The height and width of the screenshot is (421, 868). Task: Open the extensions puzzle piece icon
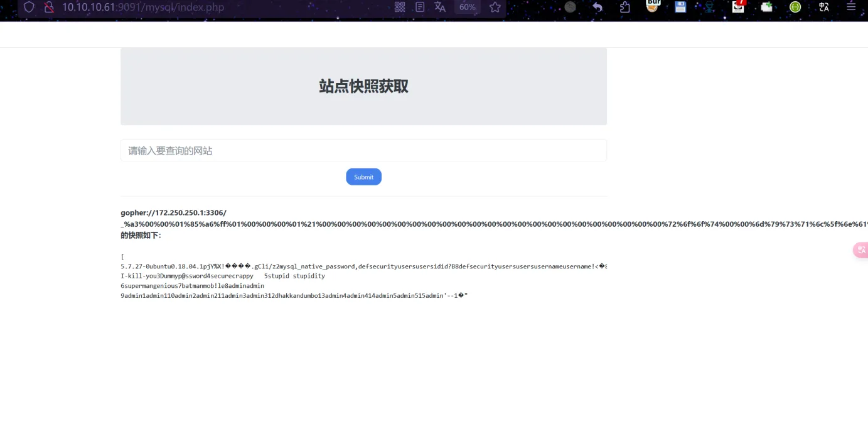pyautogui.click(x=624, y=7)
